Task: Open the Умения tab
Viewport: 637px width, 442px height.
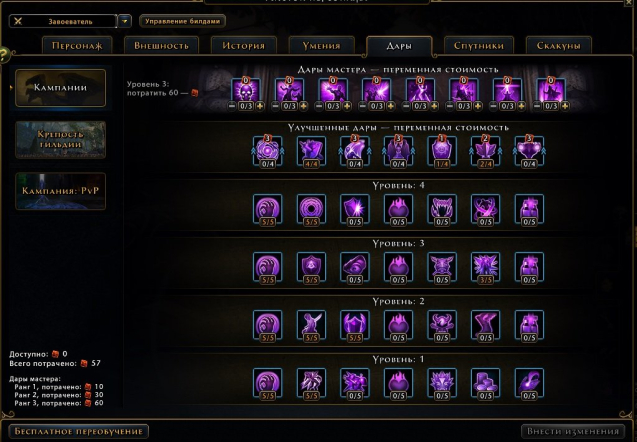Action: (321, 46)
